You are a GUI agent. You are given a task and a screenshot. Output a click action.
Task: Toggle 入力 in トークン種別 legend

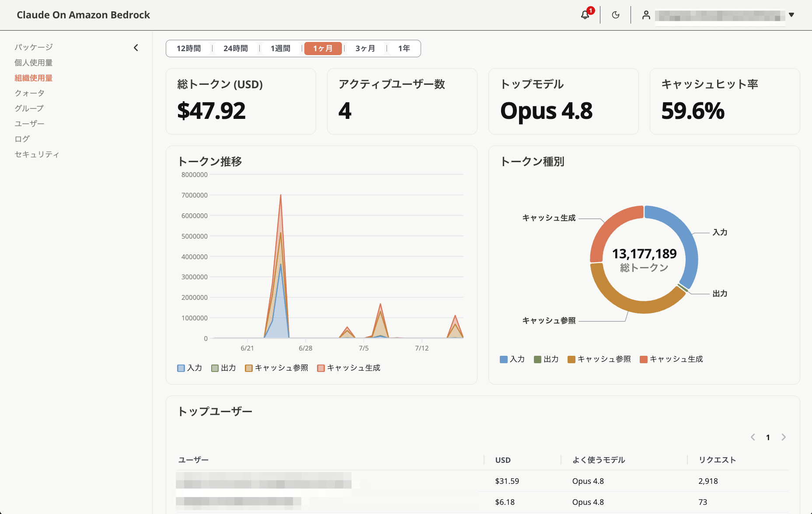[x=512, y=359]
